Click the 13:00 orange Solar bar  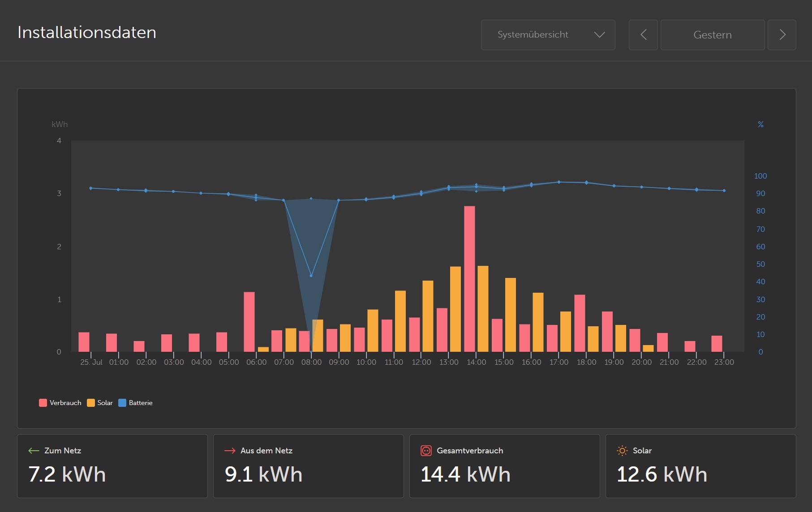pyautogui.click(x=455, y=309)
